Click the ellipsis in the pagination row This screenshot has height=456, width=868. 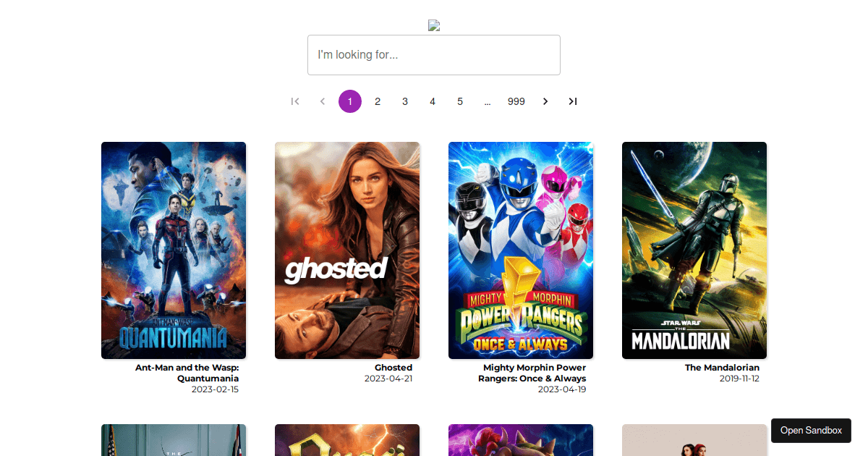coord(488,101)
